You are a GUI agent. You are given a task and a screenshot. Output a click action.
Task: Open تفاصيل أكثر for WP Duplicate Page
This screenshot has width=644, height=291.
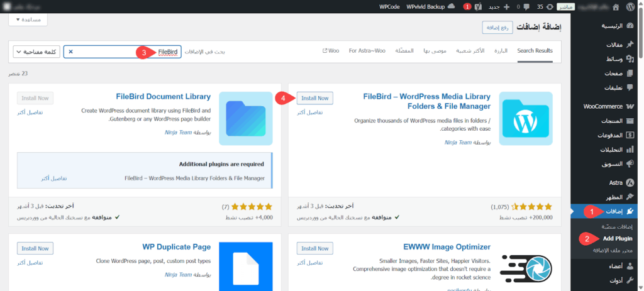(x=30, y=262)
